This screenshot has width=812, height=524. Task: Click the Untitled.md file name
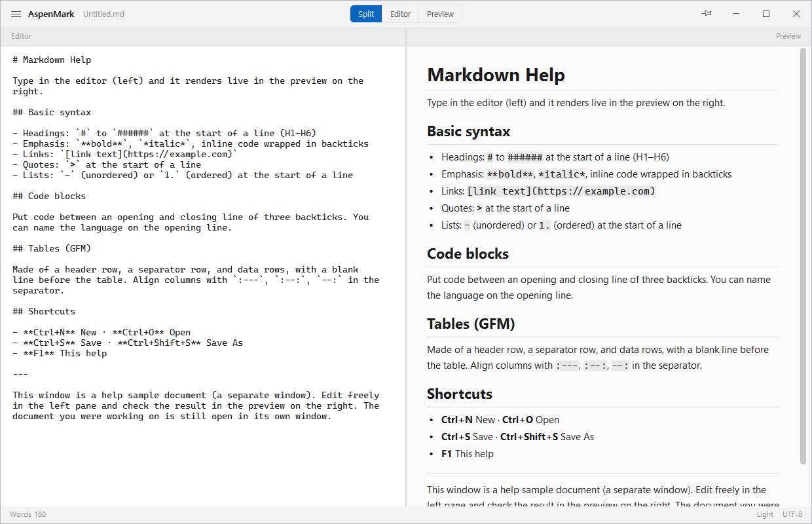pyautogui.click(x=103, y=14)
